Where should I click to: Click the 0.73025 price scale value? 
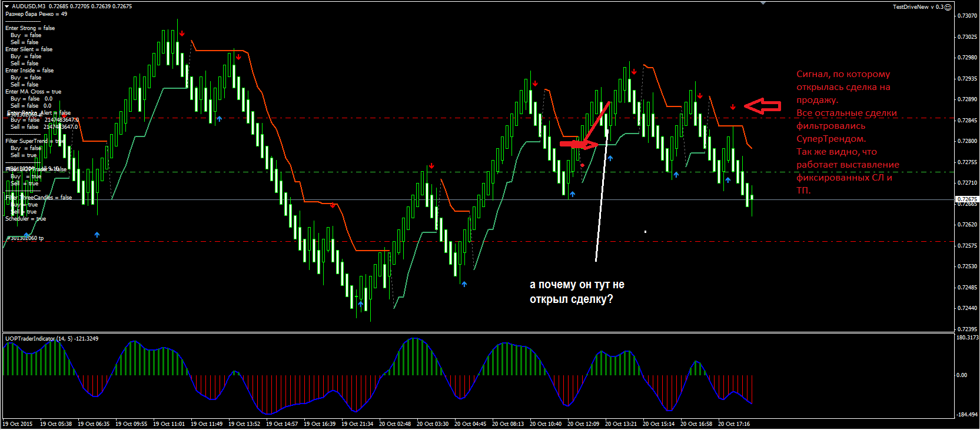tap(968, 37)
